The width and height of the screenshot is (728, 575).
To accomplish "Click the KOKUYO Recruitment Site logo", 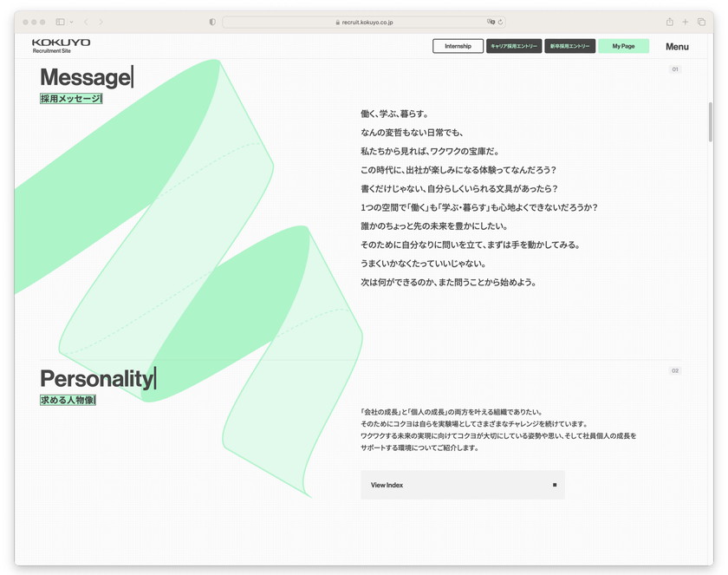I will tap(61, 45).
